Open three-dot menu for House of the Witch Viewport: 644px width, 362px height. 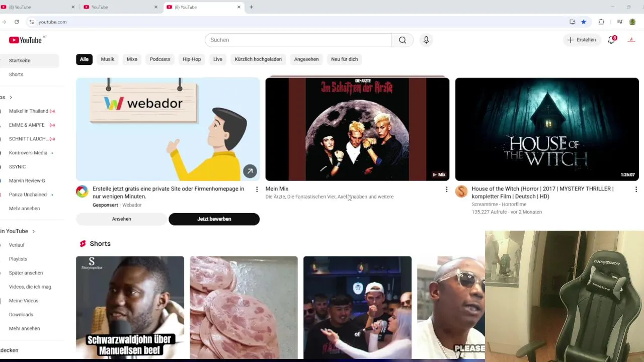[636, 190]
